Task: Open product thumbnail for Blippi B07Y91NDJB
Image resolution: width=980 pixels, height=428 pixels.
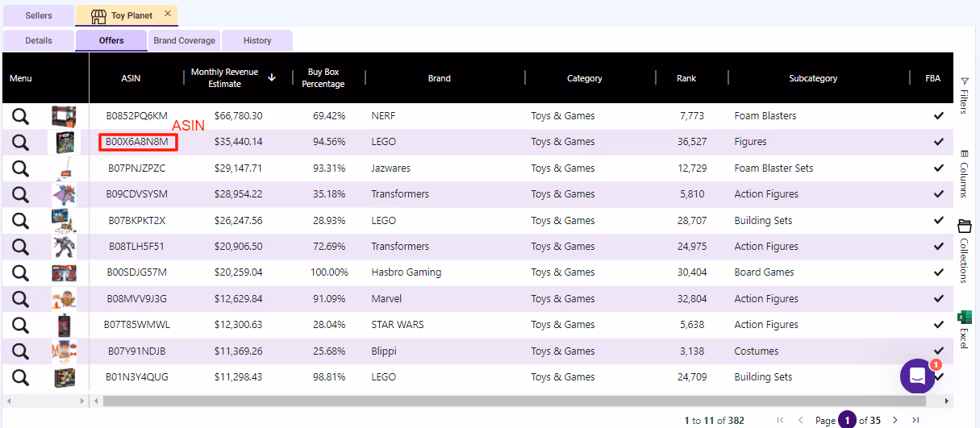Action: 64,351
